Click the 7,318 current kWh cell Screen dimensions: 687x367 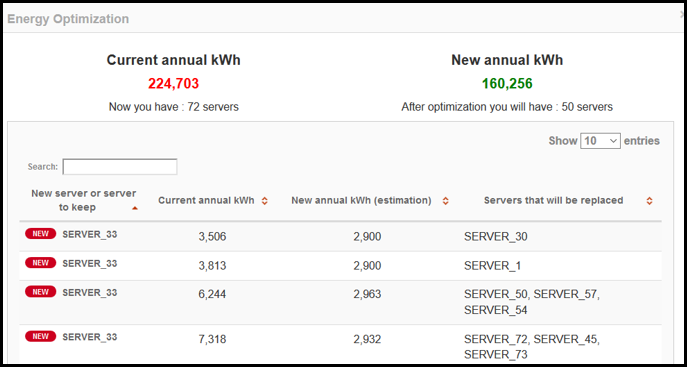(212, 339)
